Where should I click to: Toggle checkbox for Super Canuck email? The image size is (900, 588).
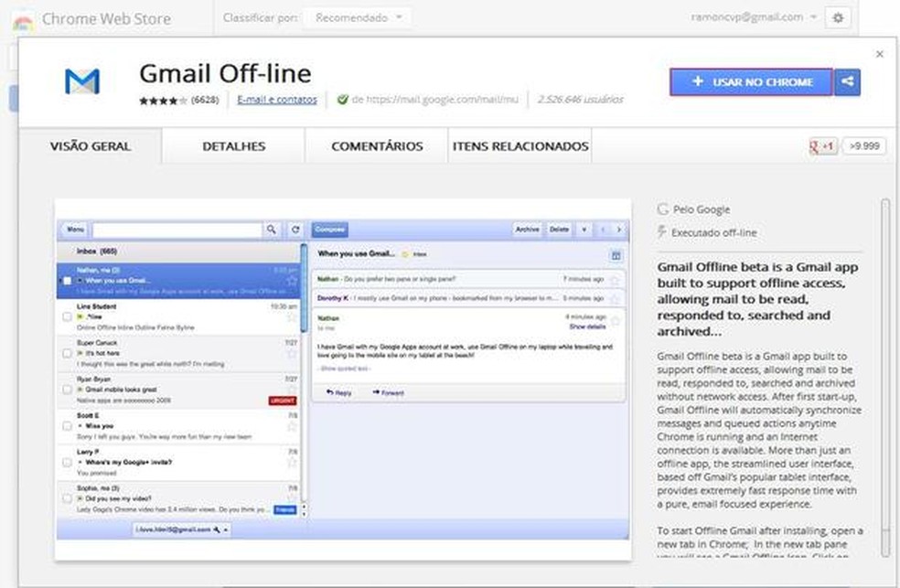[67, 353]
